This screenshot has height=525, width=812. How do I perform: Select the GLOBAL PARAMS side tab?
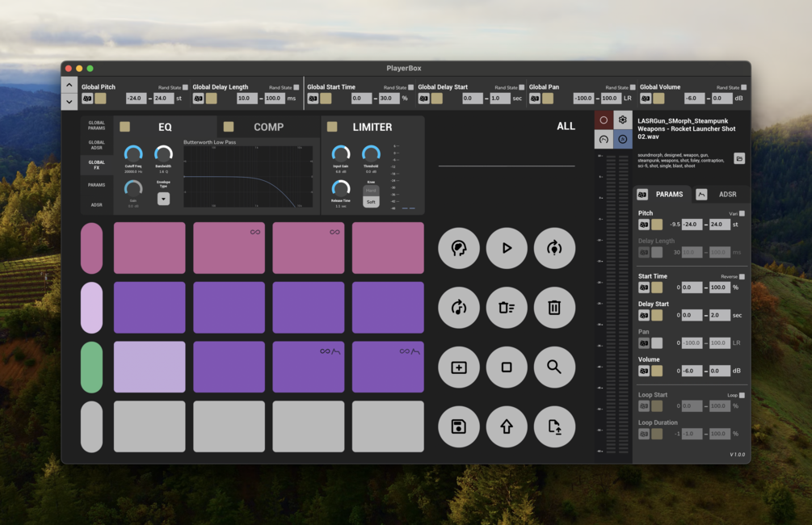click(96, 125)
